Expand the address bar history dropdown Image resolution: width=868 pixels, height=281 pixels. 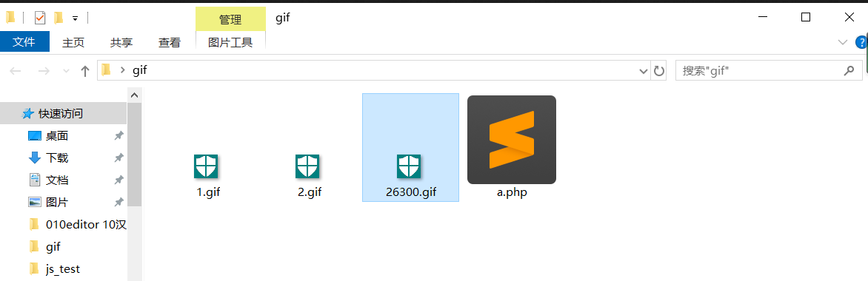coord(644,71)
